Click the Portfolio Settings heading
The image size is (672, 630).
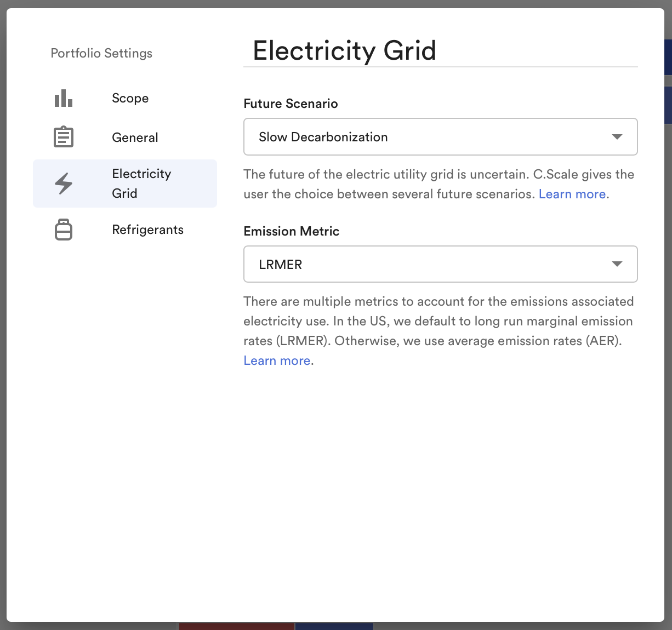[101, 53]
